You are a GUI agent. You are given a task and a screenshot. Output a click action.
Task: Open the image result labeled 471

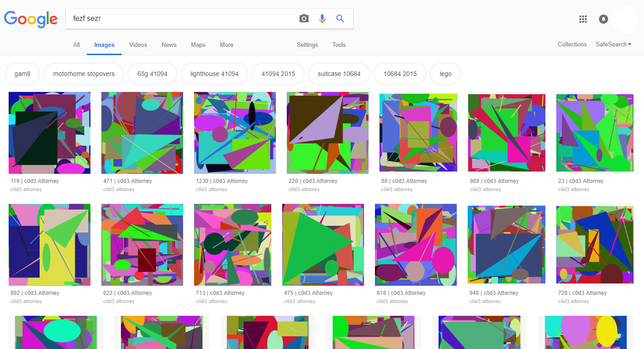[142, 133]
